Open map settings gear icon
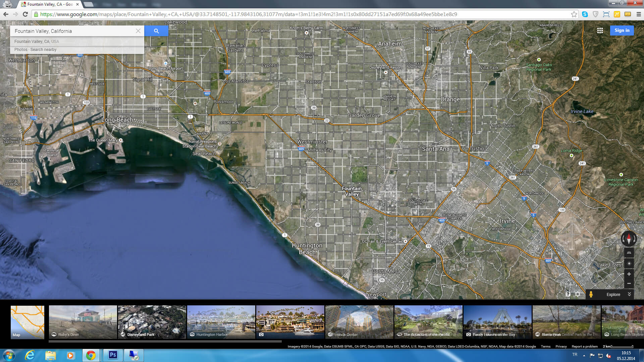Image resolution: width=644 pixels, height=362 pixels. point(578,294)
